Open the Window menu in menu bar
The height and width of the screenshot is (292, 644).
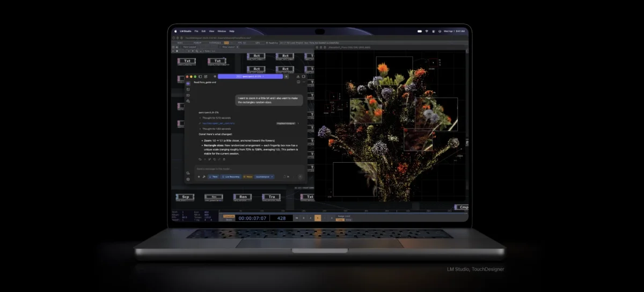(x=222, y=31)
